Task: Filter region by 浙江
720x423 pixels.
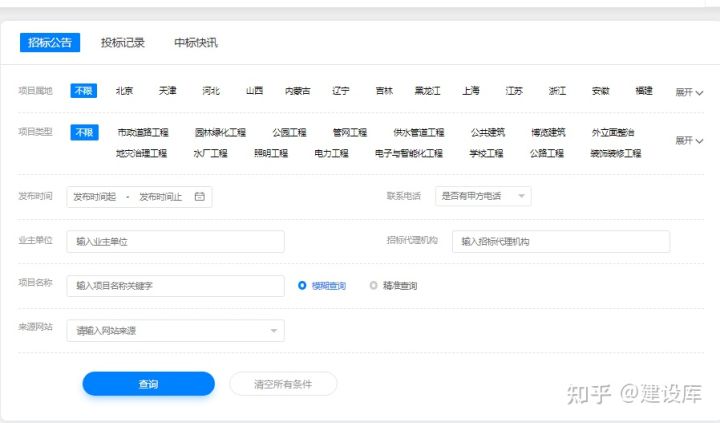Action: (x=557, y=91)
